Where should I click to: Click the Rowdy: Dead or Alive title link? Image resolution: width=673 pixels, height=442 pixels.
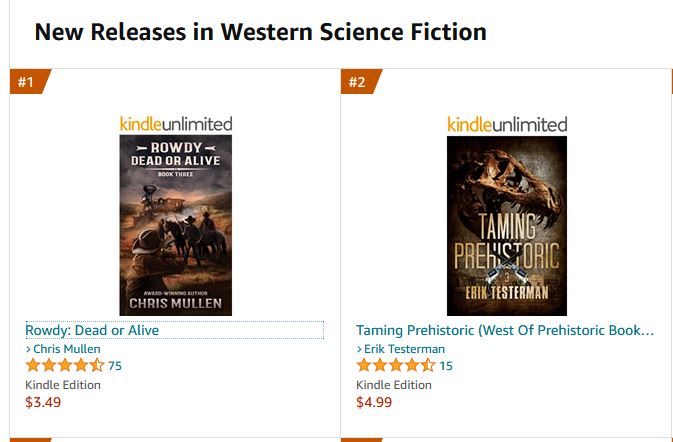coord(92,330)
